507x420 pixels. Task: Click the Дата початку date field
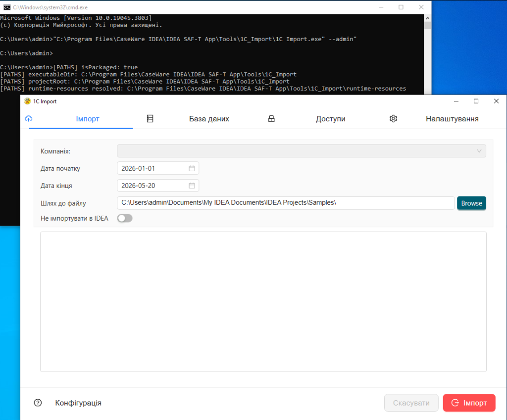pos(158,168)
